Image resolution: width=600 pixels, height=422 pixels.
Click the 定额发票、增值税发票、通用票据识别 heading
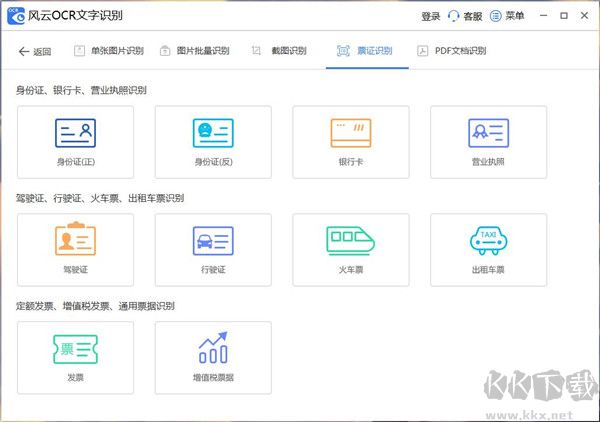point(95,306)
